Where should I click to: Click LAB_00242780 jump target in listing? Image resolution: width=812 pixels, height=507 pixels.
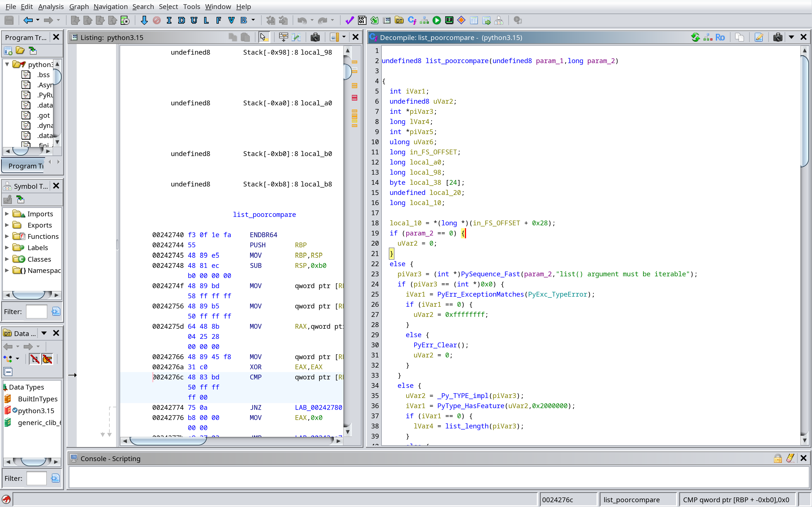coord(318,407)
